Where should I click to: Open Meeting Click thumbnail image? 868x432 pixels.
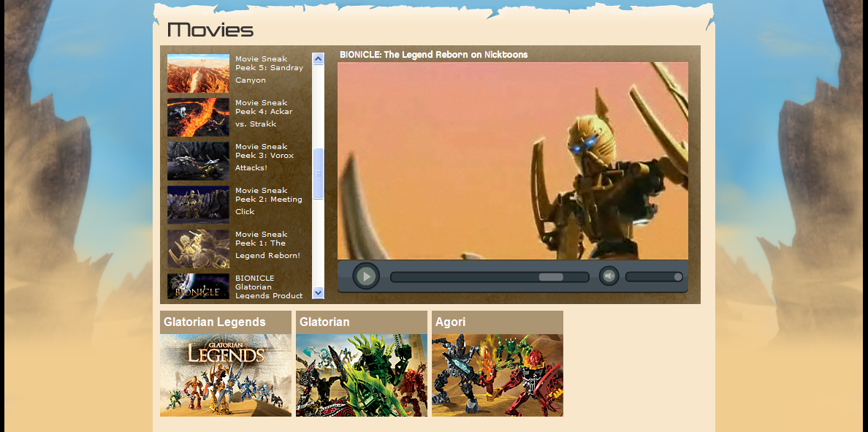point(198,205)
